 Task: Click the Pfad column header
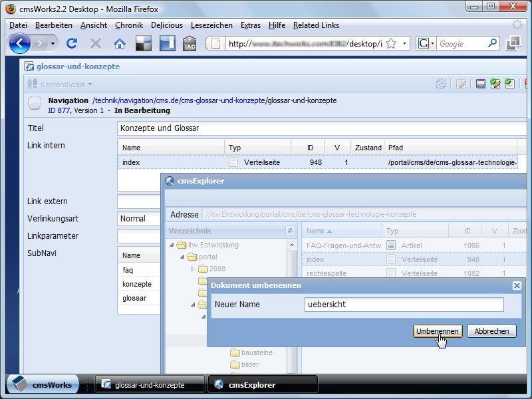click(451, 148)
